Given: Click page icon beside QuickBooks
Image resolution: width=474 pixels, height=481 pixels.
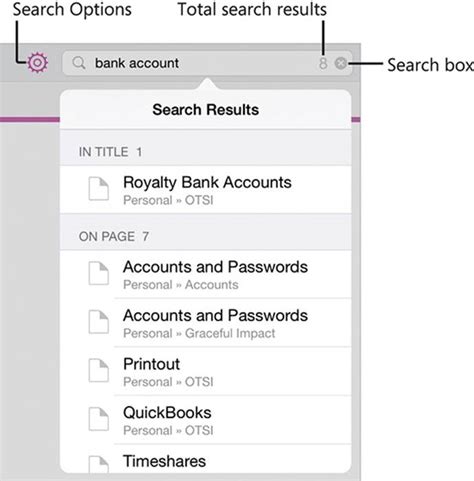Looking at the screenshot, I should (x=99, y=419).
